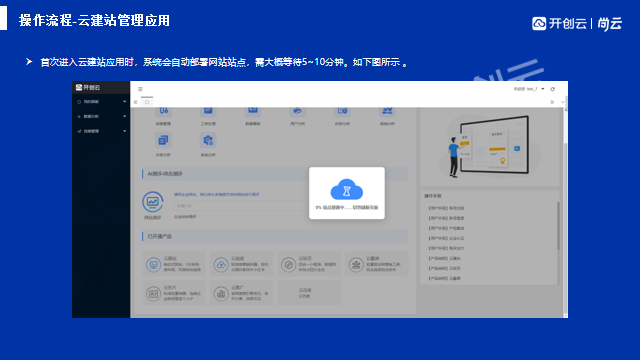Click the 网站测评 circular chart icon

153,202
